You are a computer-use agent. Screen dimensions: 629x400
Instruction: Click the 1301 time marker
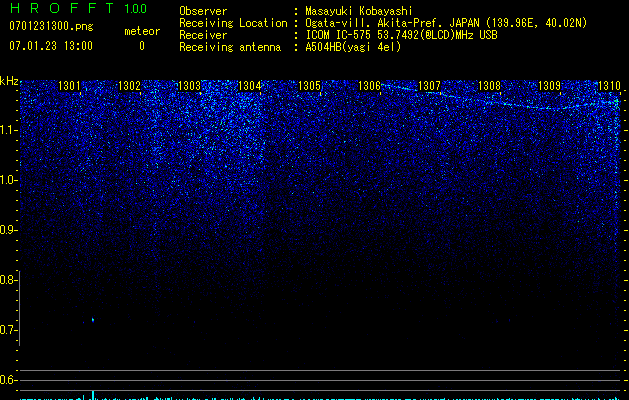69,86
